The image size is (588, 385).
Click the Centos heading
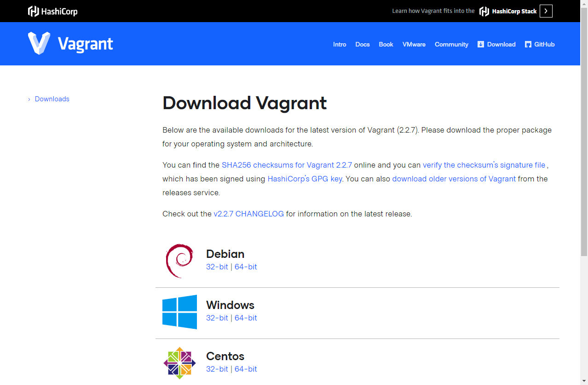225,356
